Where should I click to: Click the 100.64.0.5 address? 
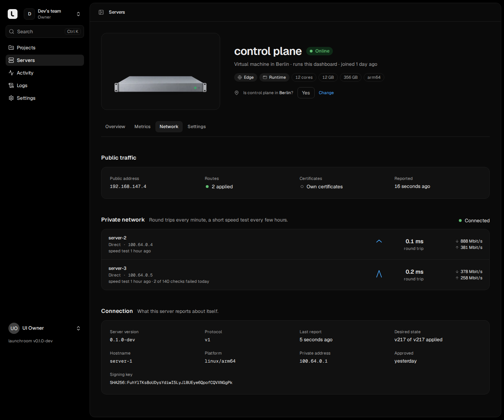tap(140, 275)
